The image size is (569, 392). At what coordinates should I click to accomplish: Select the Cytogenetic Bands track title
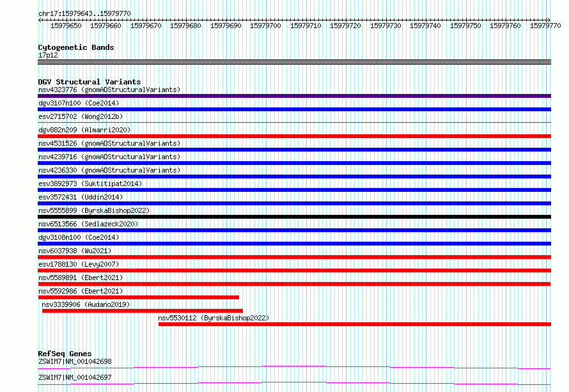coord(76,47)
